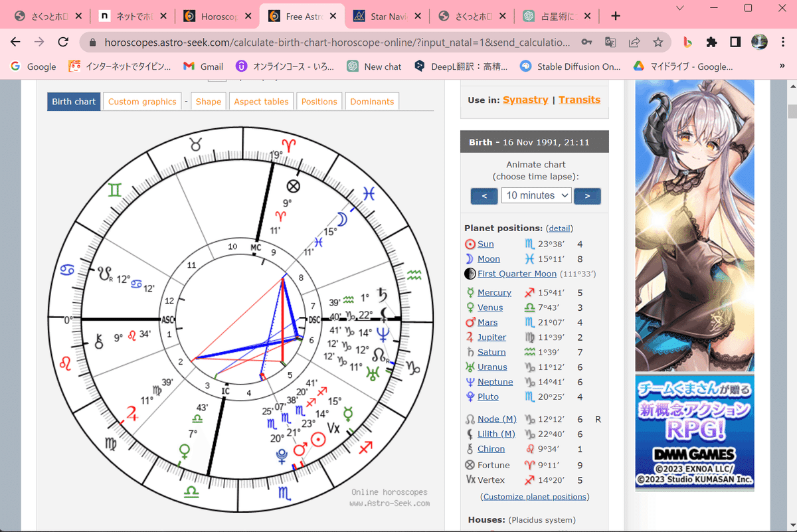Reload the current page
797x532 pixels.
(63, 42)
